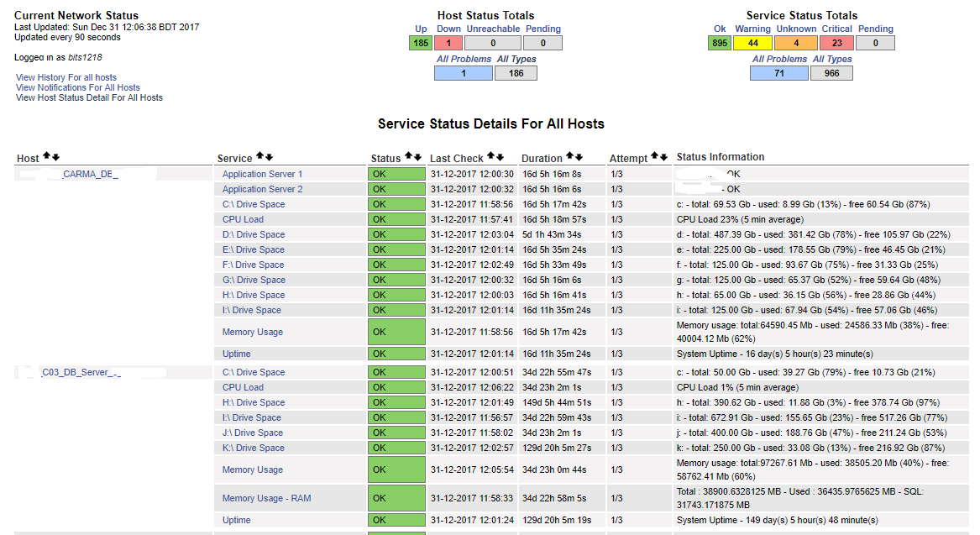Sort Status column ascending with up arrow
This screenshot has width=980, height=535.
coord(409,156)
